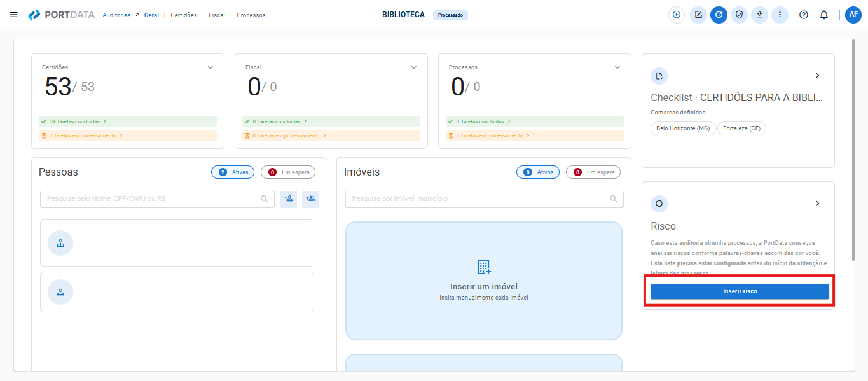Click the add single person icon
The image size is (868, 381).
288,199
